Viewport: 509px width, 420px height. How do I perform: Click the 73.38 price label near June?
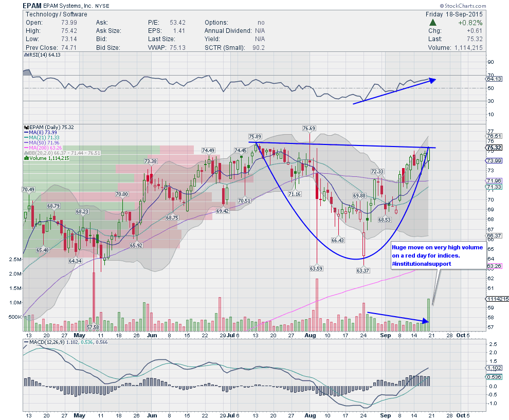151,161
